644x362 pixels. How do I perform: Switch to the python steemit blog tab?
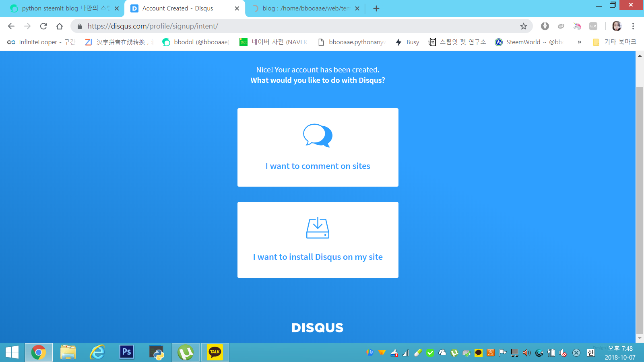pos(65,8)
